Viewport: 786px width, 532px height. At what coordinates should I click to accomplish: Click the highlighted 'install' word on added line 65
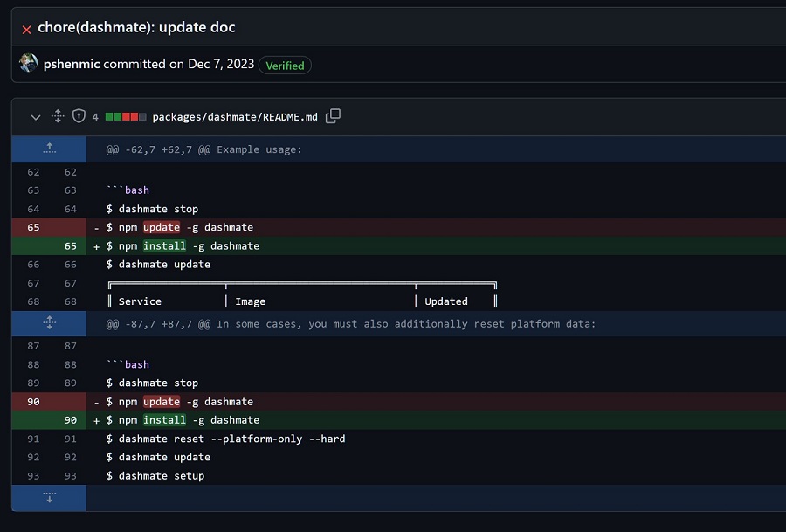pyautogui.click(x=164, y=245)
